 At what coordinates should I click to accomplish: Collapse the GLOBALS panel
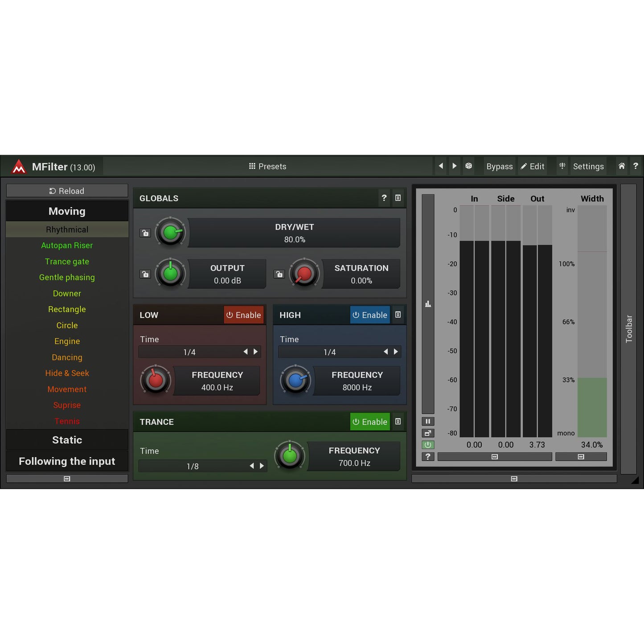pos(398,198)
